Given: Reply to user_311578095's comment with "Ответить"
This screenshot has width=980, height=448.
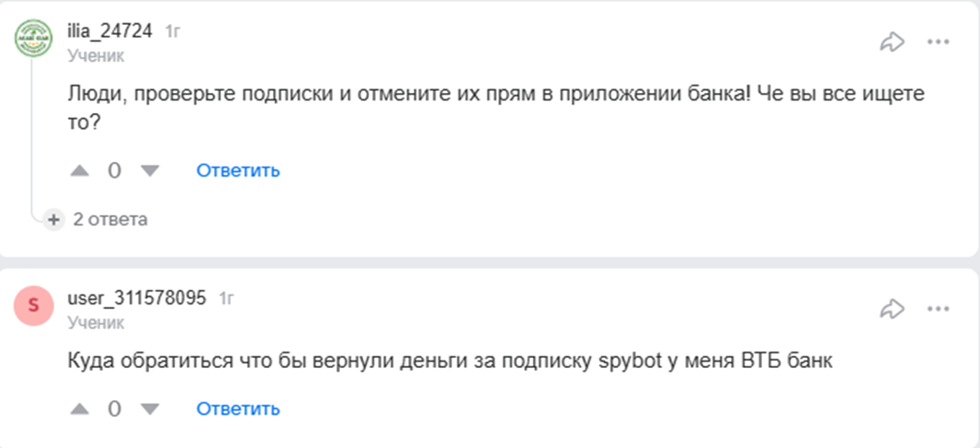Looking at the screenshot, I should click(x=238, y=408).
